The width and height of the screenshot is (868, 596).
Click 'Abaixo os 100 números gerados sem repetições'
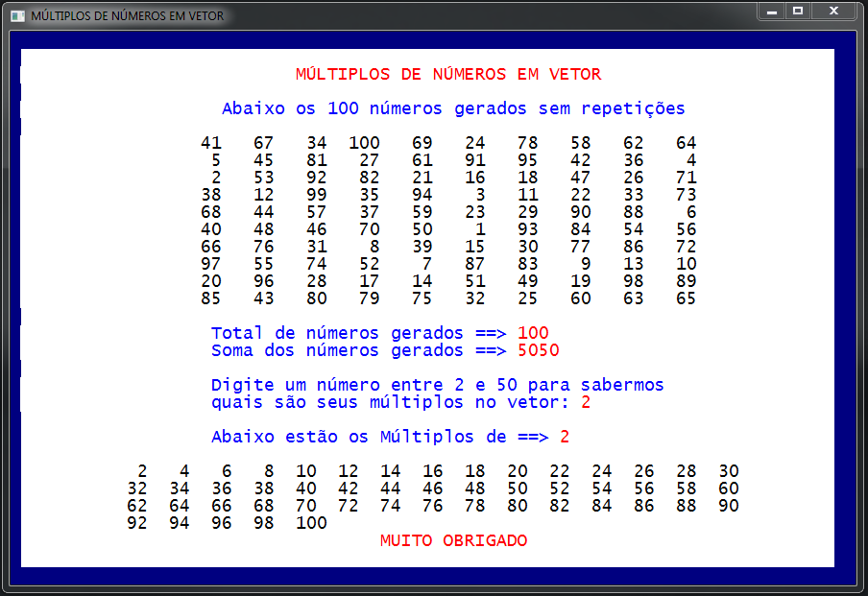pyautogui.click(x=453, y=108)
